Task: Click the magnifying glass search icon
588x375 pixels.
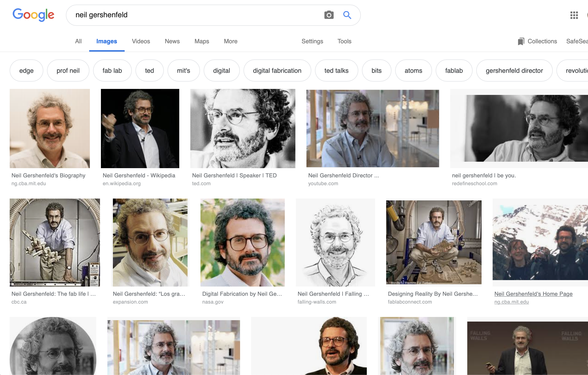Action: pos(347,15)
